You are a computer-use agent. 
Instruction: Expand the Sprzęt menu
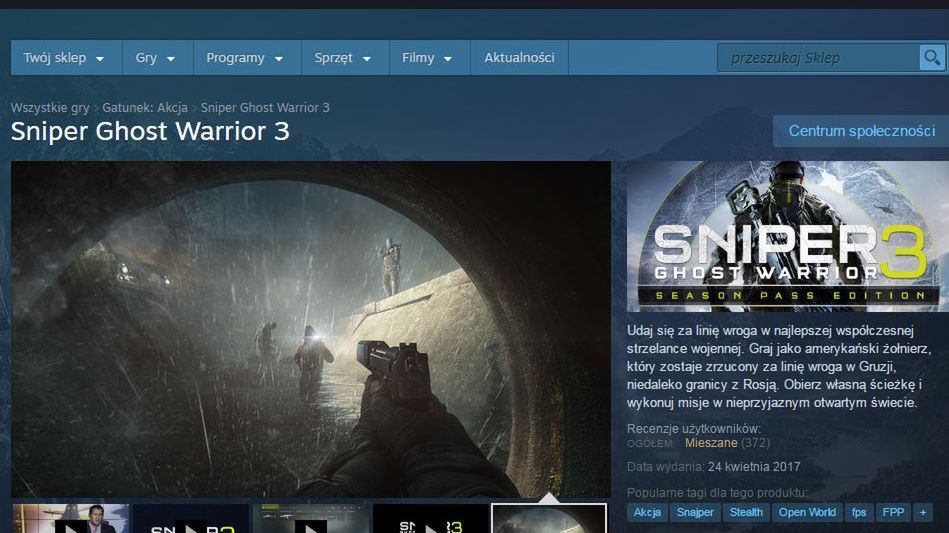coord(345,58)
